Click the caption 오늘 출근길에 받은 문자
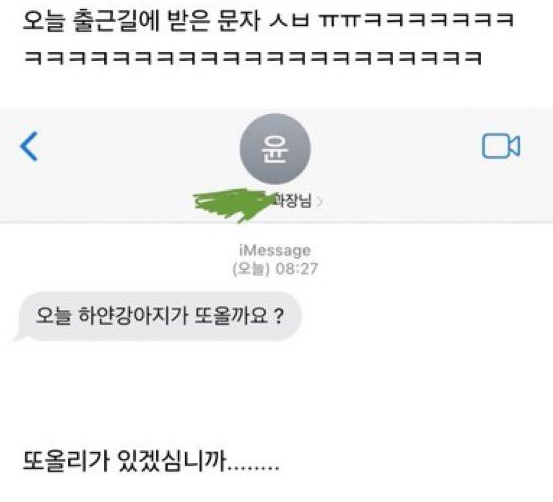 tap(142, 20)
